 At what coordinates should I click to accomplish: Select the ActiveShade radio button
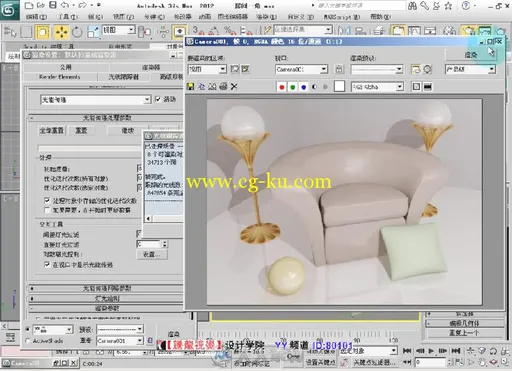[x=28, y=341]
